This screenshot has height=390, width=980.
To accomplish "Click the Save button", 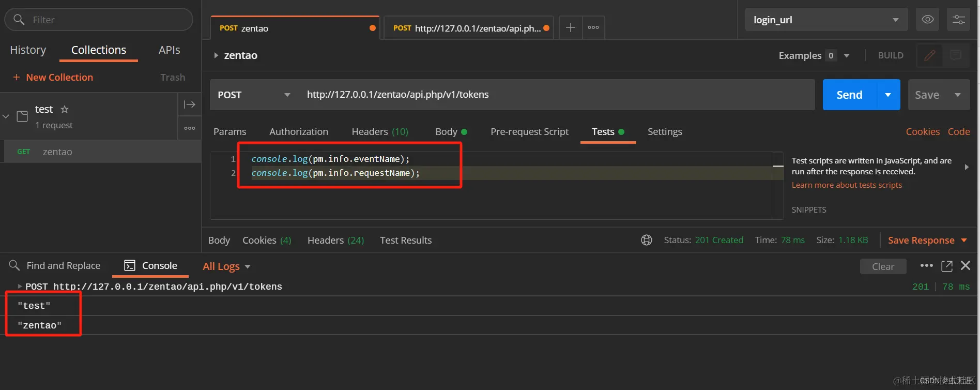I will pyautogui.click(x=927, y=95).
